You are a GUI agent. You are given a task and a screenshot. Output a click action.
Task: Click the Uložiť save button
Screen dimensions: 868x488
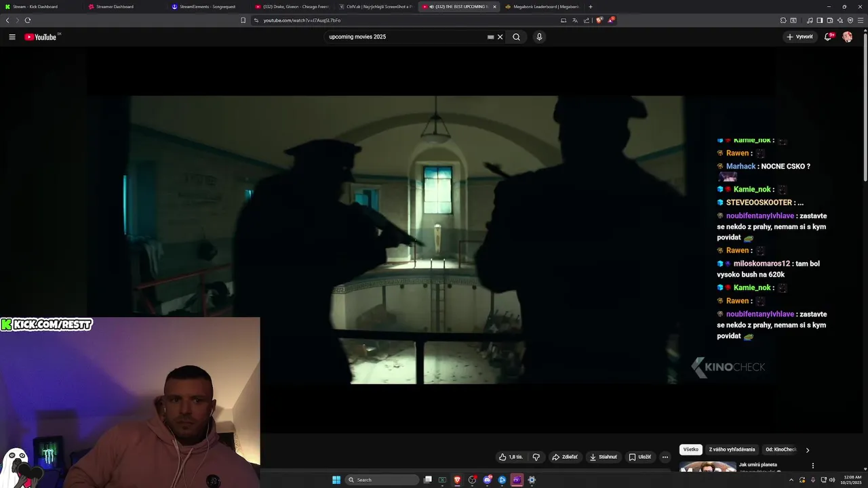tap(640, 457)
